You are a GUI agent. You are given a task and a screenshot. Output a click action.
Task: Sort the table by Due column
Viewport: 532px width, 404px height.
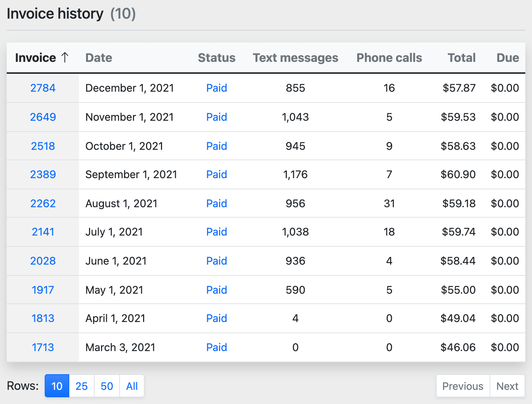[x=507, y=58]
